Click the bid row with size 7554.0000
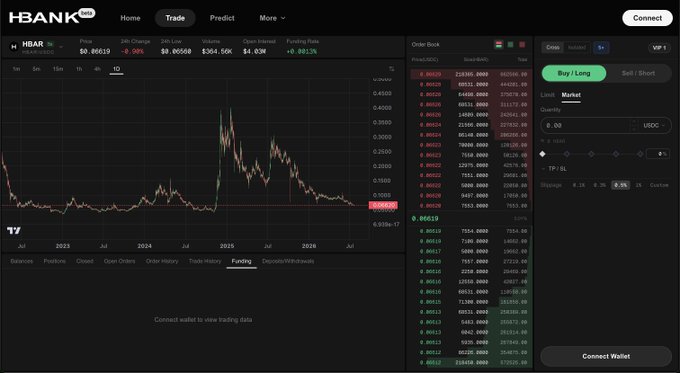The width and height of the screenshot is (680, 373). pos(471,231)
